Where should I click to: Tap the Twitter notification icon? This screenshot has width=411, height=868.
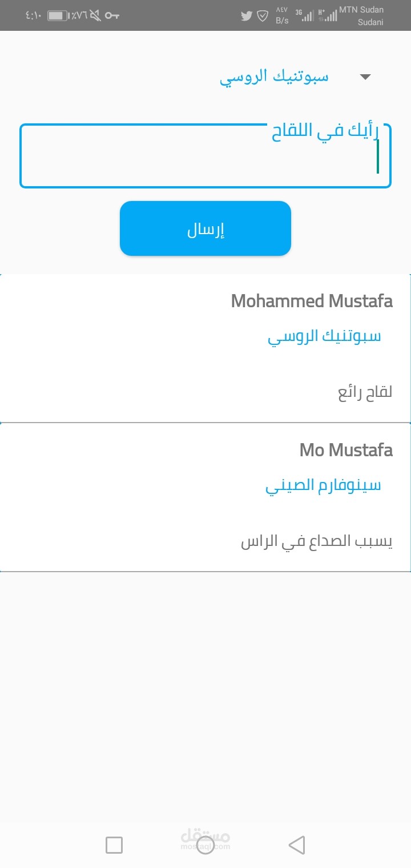247,15
